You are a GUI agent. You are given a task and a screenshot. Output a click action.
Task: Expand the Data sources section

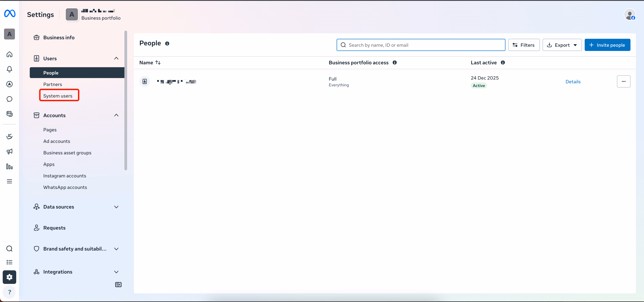[x=116, y=207]
